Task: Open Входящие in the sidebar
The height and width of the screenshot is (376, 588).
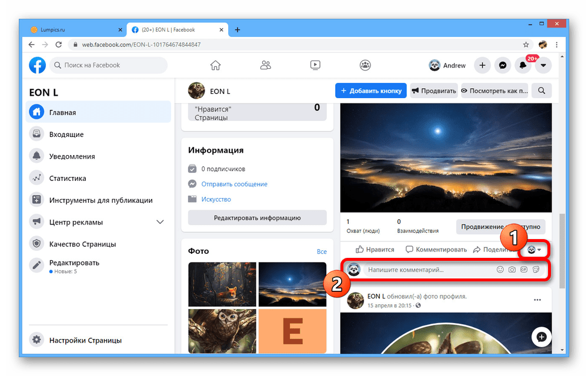Action: [98, 134]
